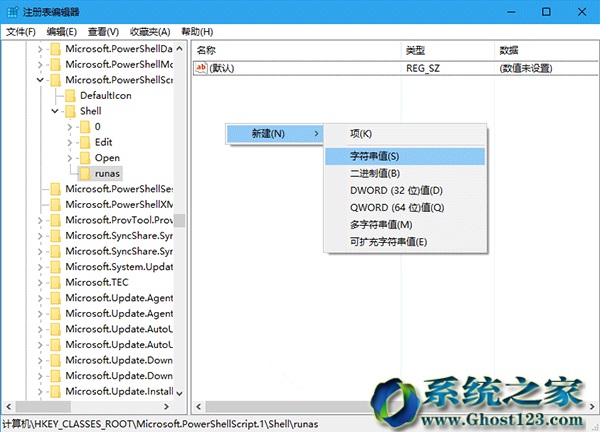Choose 二进制值(B) from the submenu
The height and width of the screenshot is (432, 600).
406,173
